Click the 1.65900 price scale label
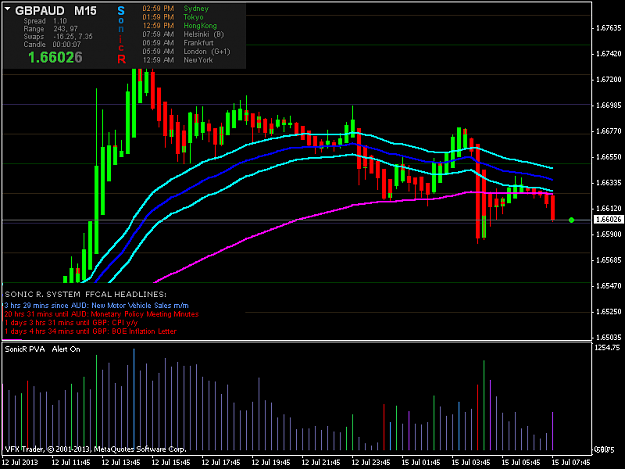The height and width of the screenshot is (469, 625). 608,234
